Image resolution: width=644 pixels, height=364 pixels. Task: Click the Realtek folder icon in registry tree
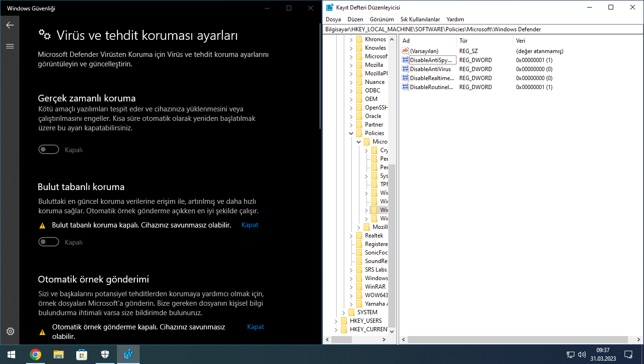click(x=359, y=236)
